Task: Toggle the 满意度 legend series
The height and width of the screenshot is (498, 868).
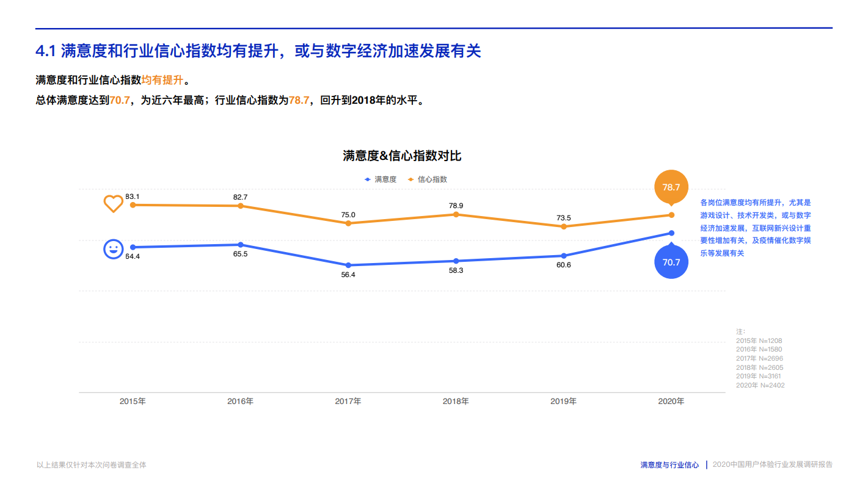Action: click(x=381, y=179)
